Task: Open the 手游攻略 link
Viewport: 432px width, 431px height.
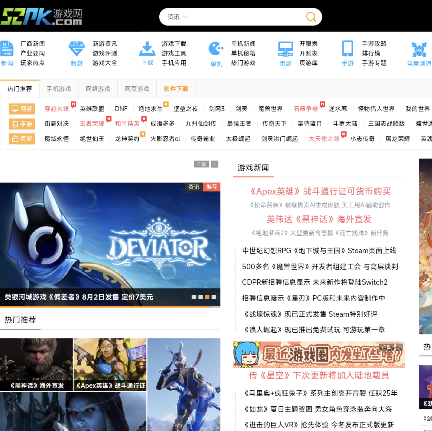Action: (374, 43)
